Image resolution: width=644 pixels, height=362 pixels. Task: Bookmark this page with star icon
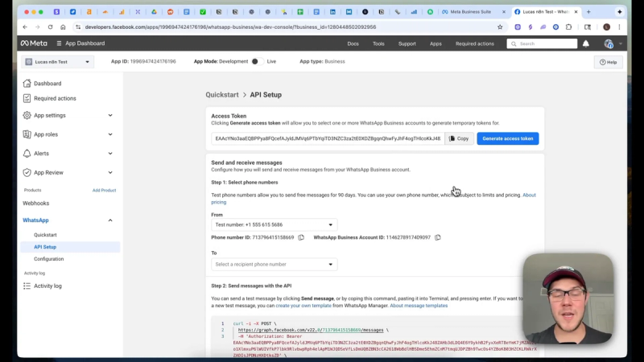[x=500, y=27]
